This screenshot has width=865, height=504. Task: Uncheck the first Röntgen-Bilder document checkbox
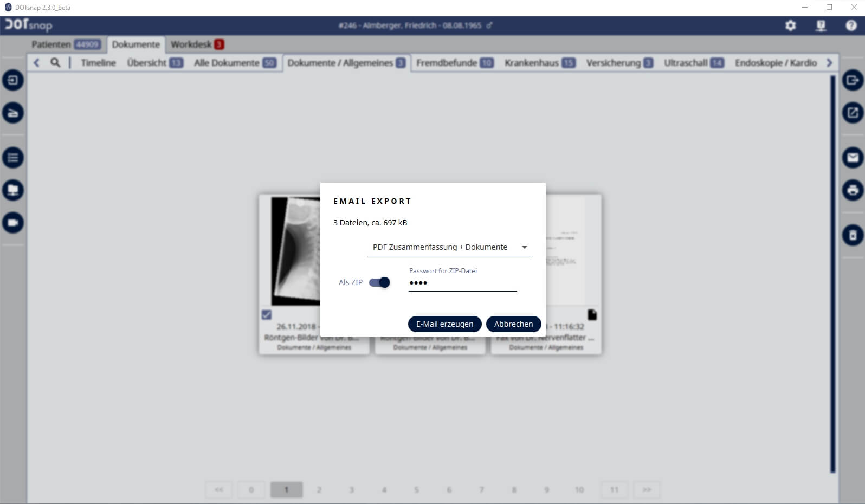pyautogui.click(x=267, y=315)
